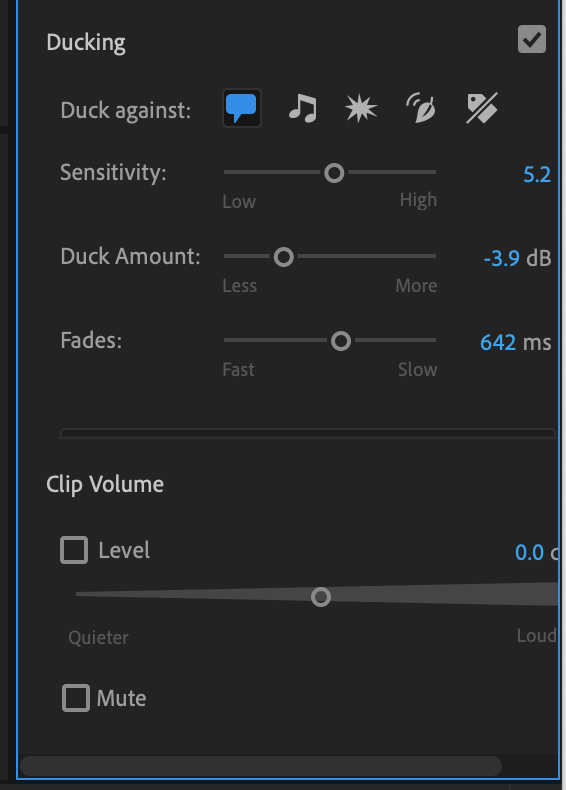Click the Fades slider handle

341,341
